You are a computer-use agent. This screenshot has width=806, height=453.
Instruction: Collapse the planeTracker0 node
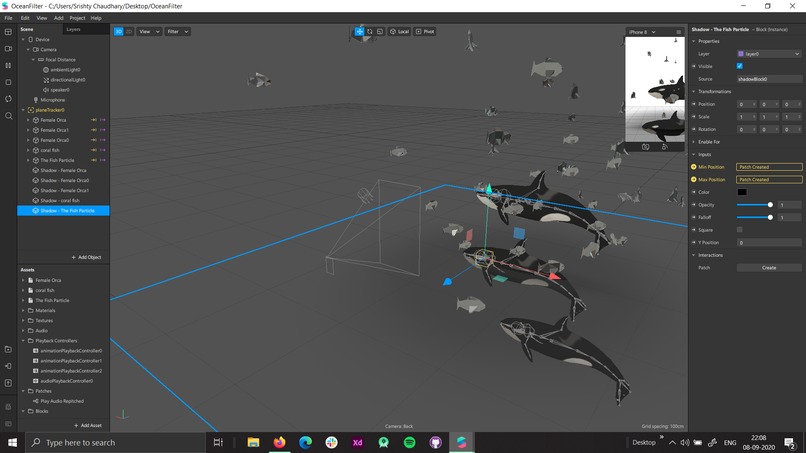23,110
